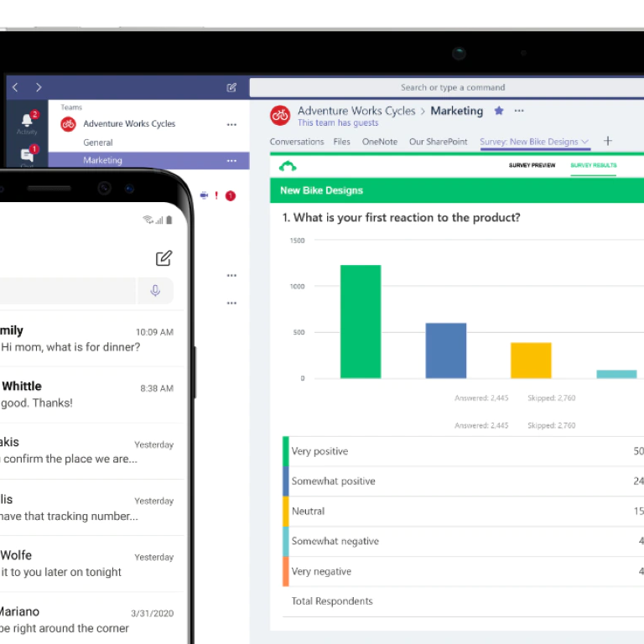Click the red notification badge in channel list
644x644 pixels.
tap(231, 196)
